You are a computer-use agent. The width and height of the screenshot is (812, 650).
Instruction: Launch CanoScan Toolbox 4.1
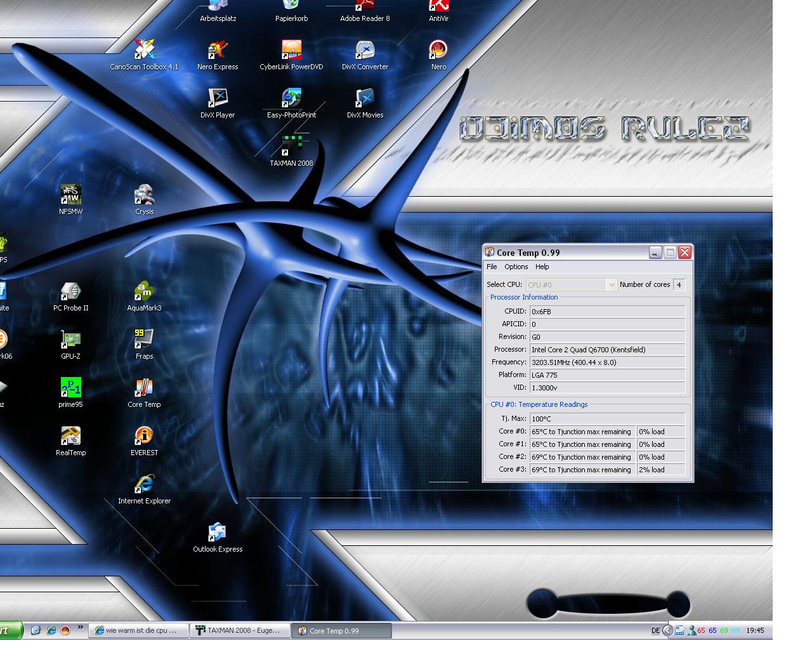144,55
